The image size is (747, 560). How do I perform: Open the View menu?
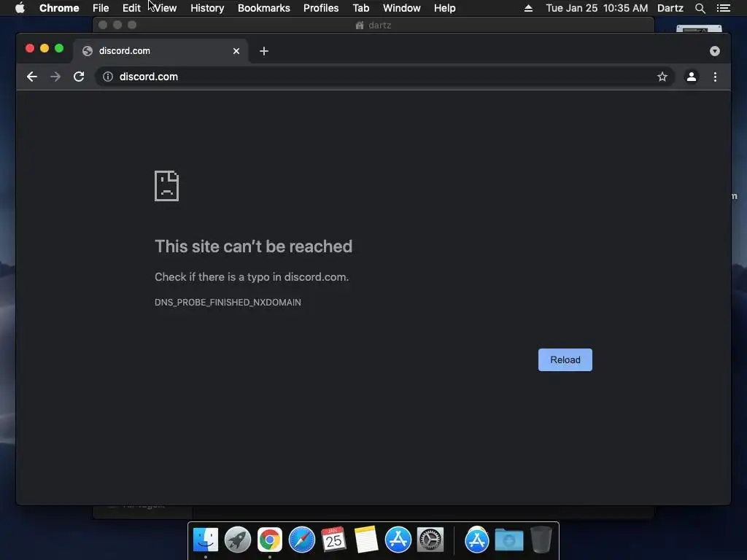pos(166,8)
